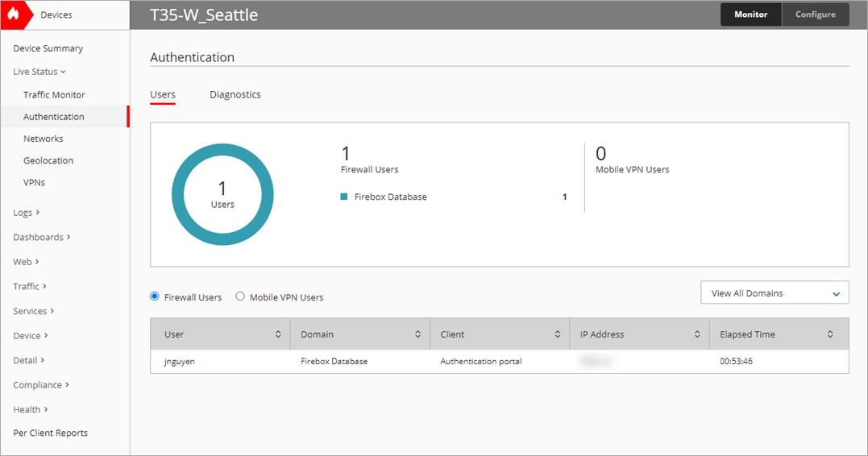Viewport: 868px width, 456px height.
Task: Switch to the Users tab
Action: [163, 94]
